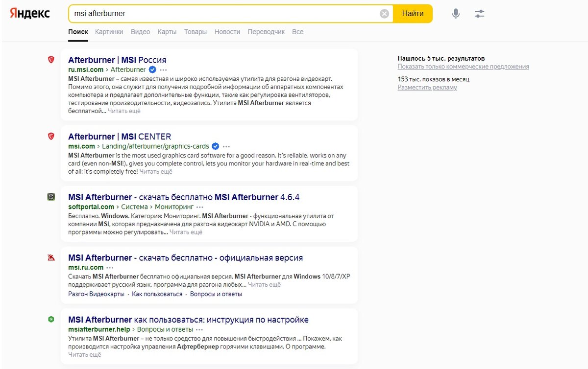Open Afterburner | MSI CENTER result title
This screenshot has width=588, height=369.
tap(120, 137)
